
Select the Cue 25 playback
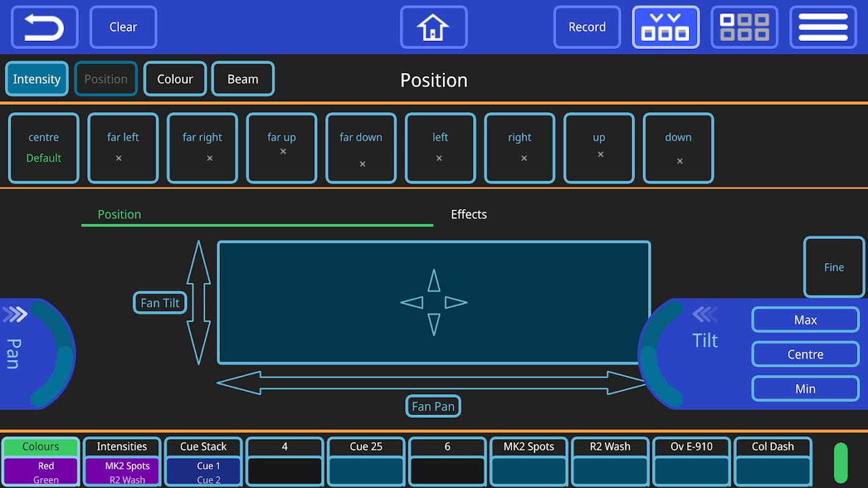point(366,462)
